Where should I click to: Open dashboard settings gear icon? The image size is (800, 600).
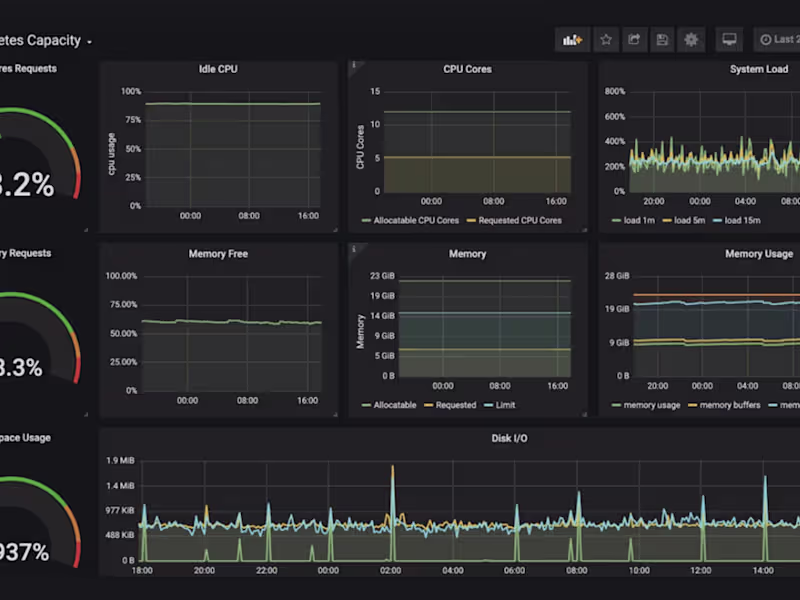point(691,40)
